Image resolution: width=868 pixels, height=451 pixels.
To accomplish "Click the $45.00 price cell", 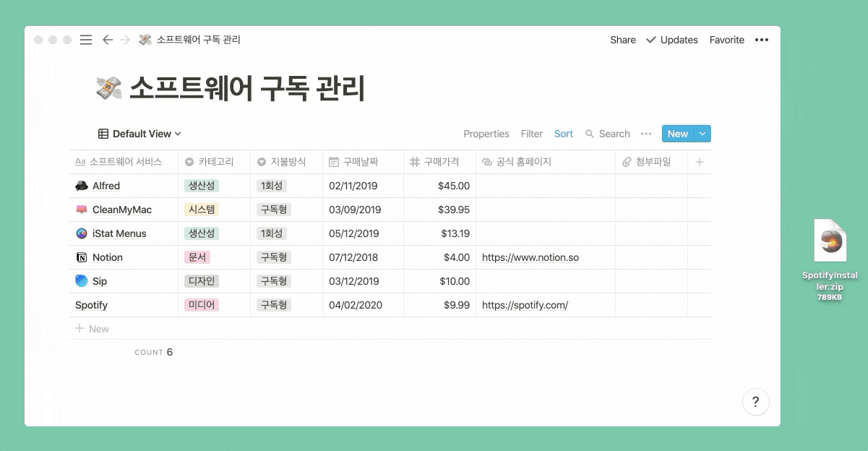I will point(439,186).
